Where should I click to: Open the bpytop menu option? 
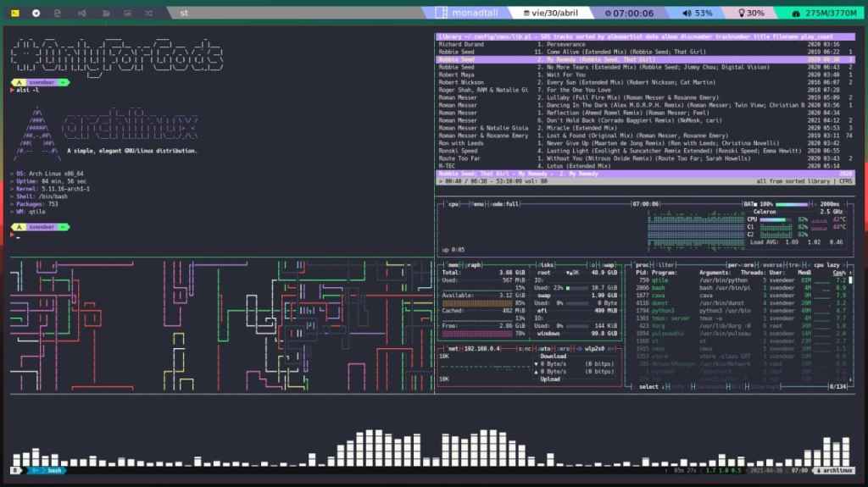click(477, 203)
